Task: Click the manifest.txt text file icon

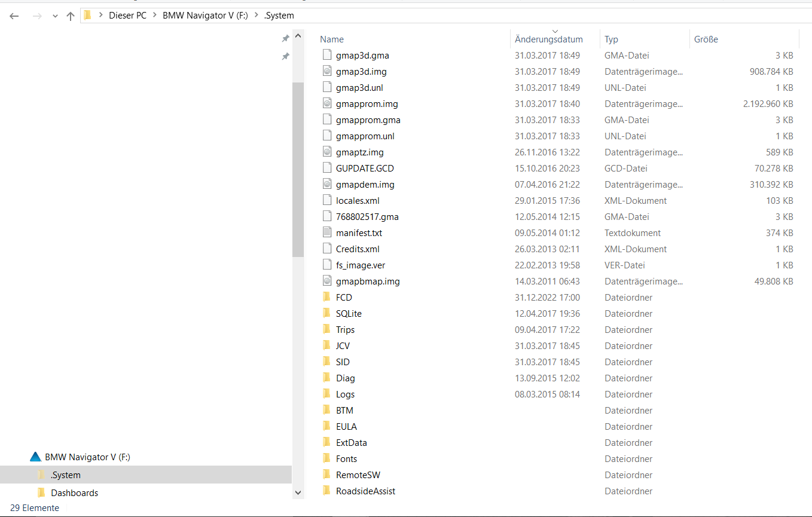Action: (327, 233)
